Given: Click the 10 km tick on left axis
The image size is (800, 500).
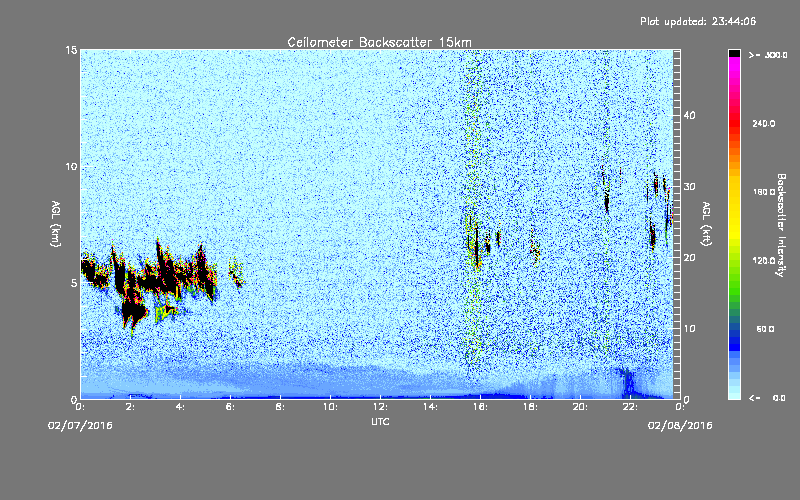Looking at the screenshot, I should pos(71,166).
